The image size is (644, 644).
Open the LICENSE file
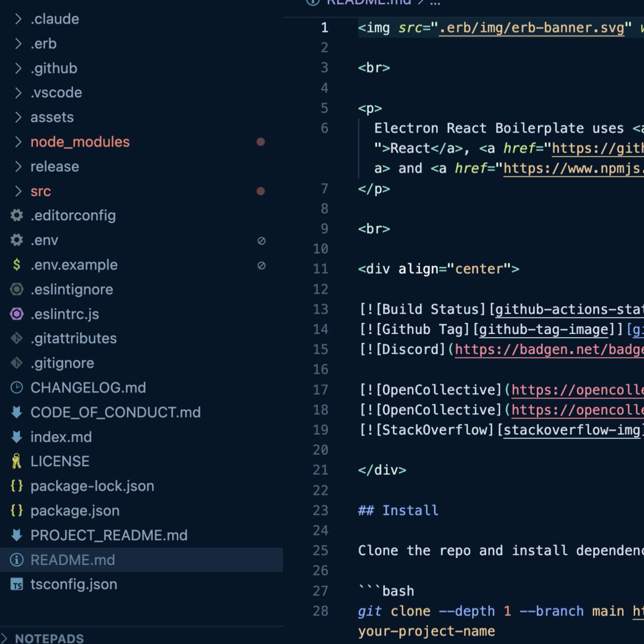tap(60, 462)
